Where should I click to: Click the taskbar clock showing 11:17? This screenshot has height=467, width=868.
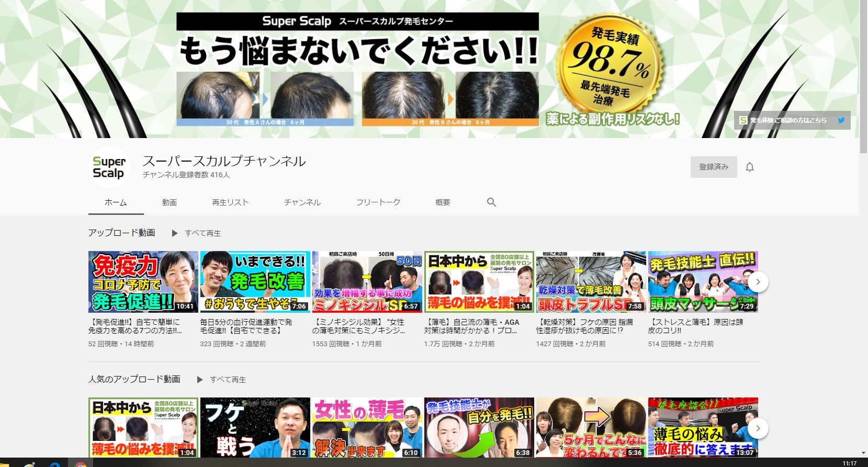tap(850, 463)
